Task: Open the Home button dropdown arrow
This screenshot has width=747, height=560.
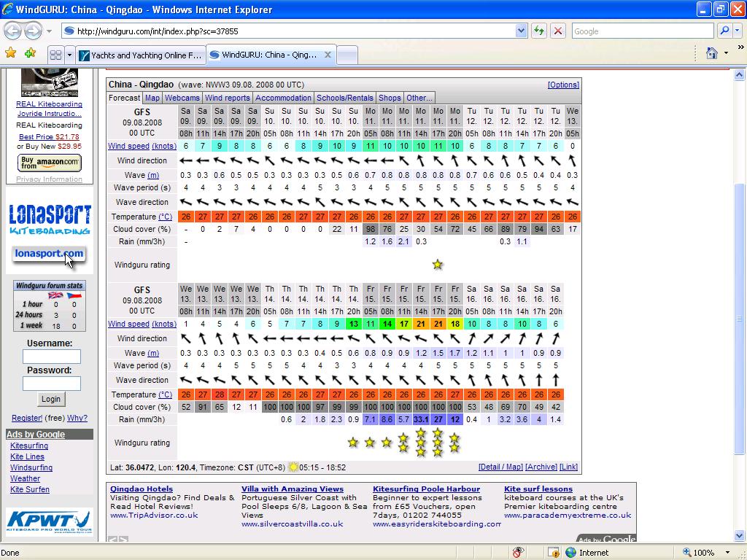Action: click(726, 52)
